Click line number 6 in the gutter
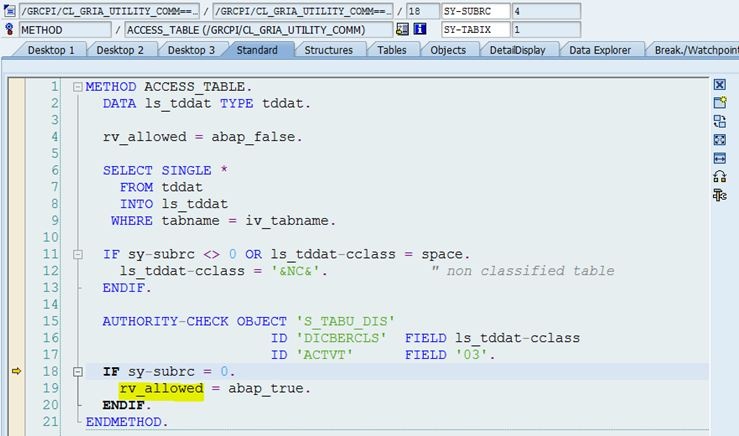The image size is (739, 436). click(x=55, y=171)
